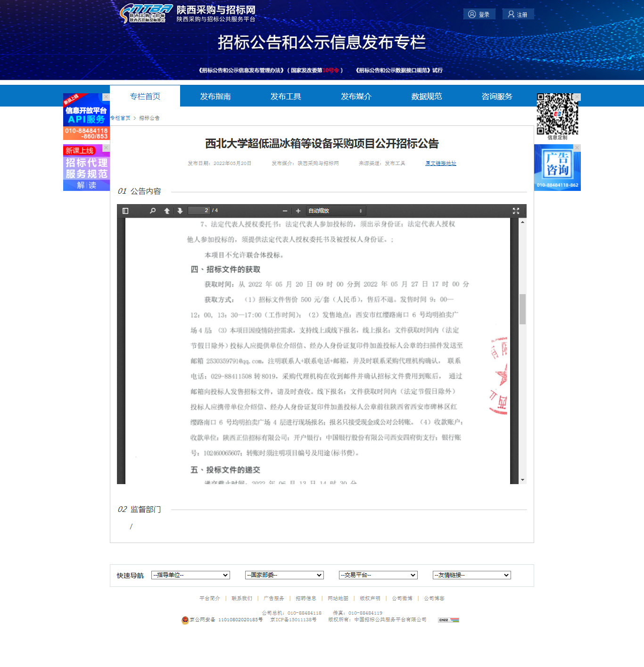This screenshot has width=644, height=667.
Task: Click the PDF page number field
Action: tap(199, 211)
